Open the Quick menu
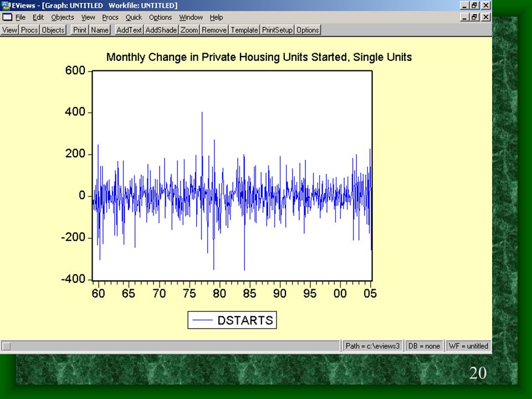The width and height of the screenshot is (532, 399). pyautogui.click(x=134, y=17)
